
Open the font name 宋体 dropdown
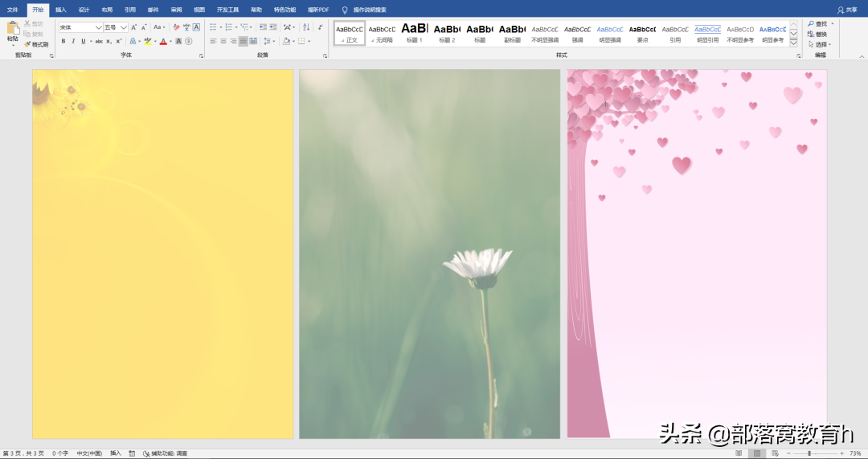(x=98, y=27)
